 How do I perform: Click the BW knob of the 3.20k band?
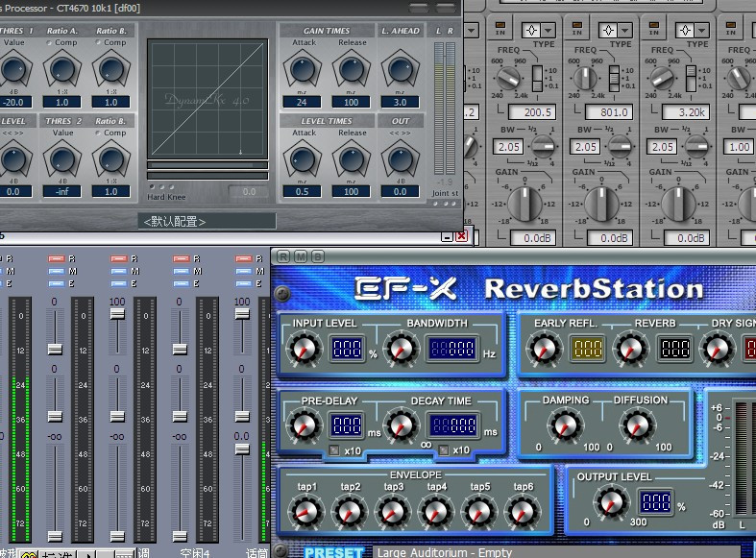(x=696, y=147)
